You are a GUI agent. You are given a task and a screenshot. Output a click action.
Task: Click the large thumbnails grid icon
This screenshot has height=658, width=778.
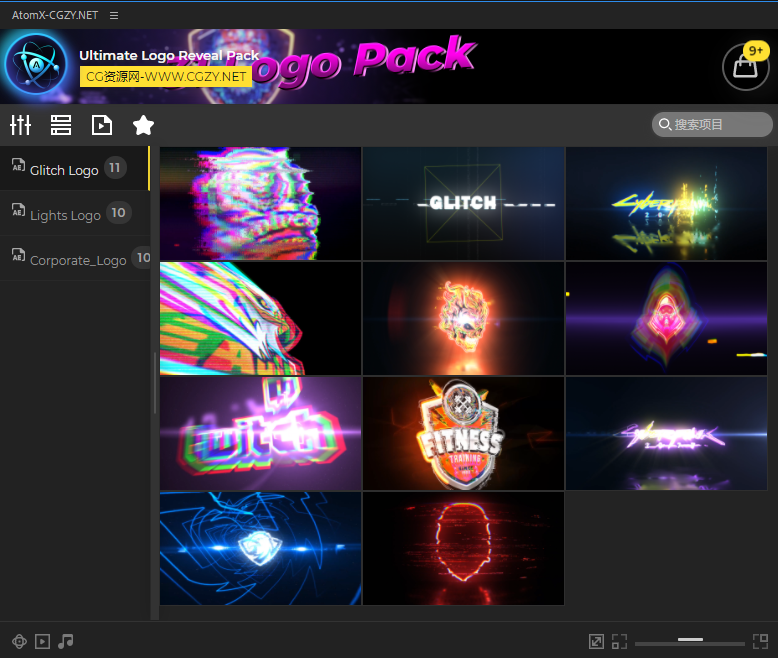click(760, 642)
